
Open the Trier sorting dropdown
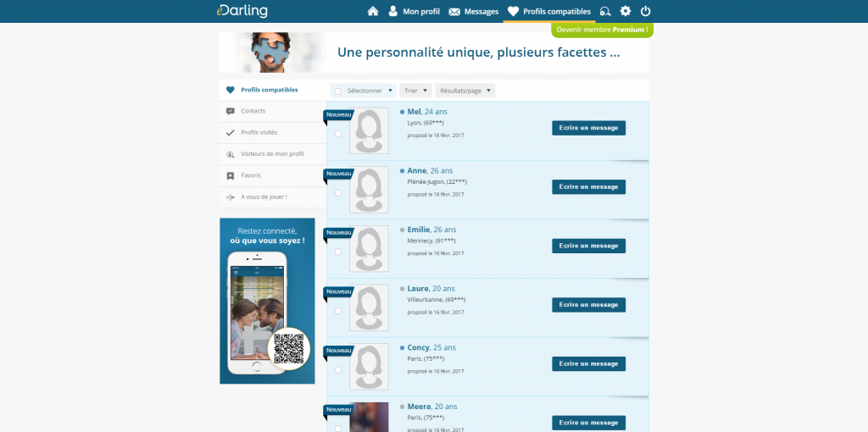point(415,91)
